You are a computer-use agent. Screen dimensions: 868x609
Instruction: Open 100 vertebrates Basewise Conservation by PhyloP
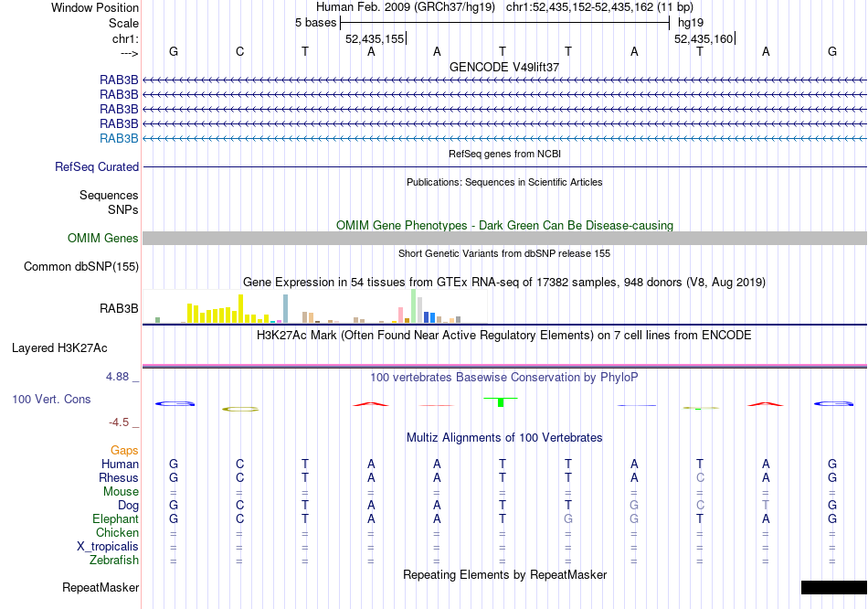504,378
